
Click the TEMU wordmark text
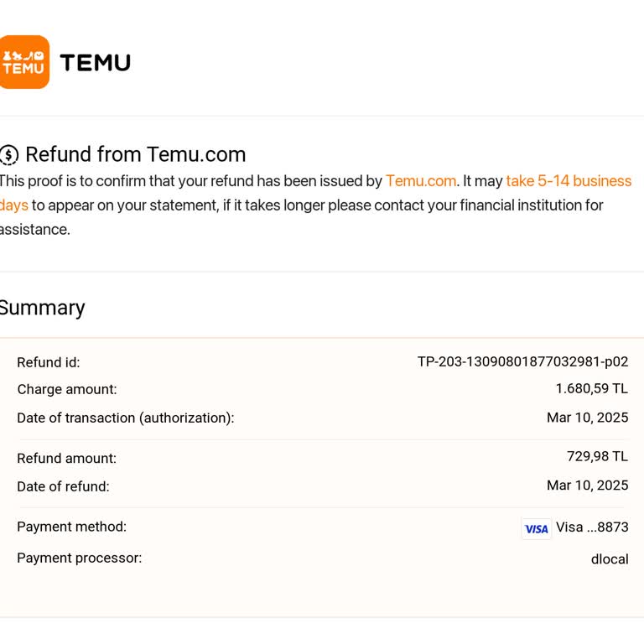pyautogui.click(x=95, y=63)
